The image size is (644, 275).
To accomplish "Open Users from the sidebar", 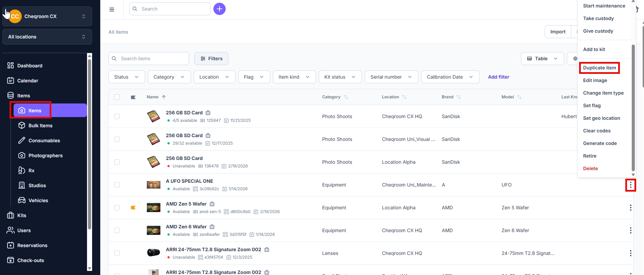I will [24, 230].
